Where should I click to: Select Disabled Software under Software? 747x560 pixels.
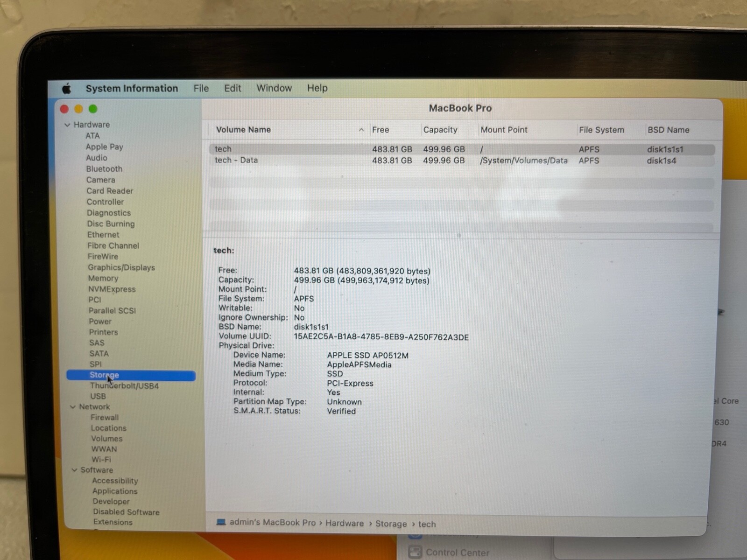tap(126, 512)
